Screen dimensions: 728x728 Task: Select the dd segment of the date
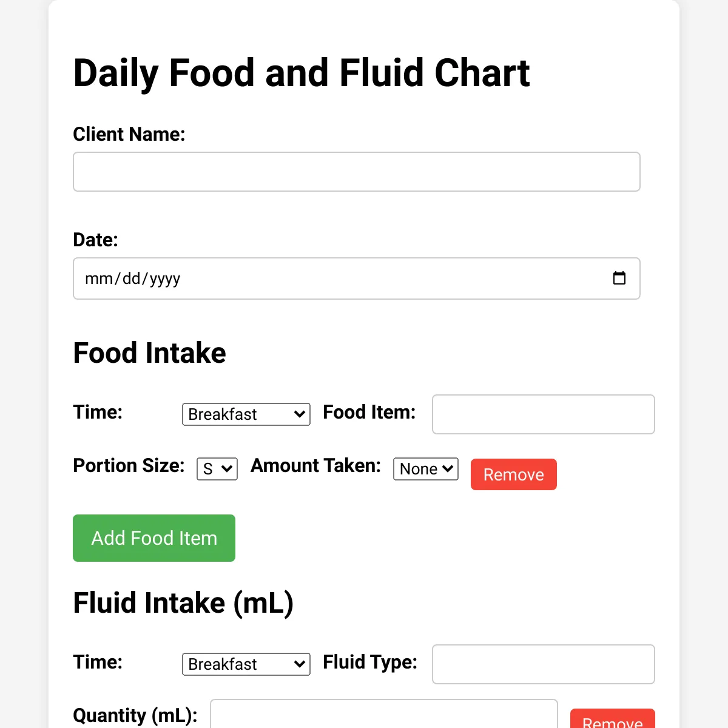click(x=132, y=278)
